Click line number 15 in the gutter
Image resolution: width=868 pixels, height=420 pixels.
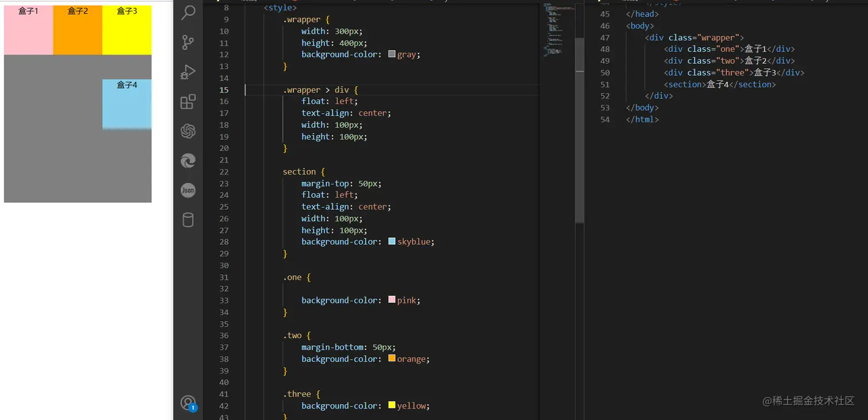224,90
